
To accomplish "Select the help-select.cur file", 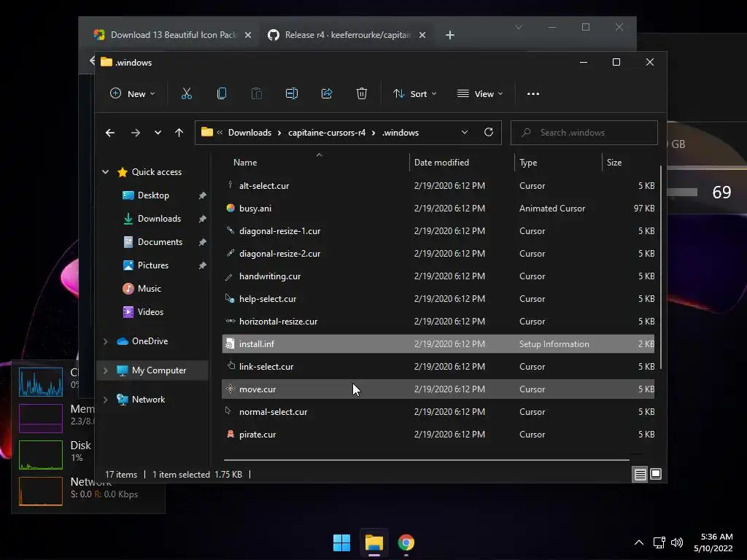I will click(438, 298).
